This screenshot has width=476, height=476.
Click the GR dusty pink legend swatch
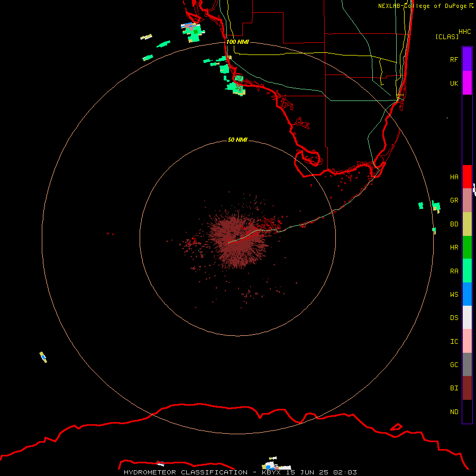point(467,200)
